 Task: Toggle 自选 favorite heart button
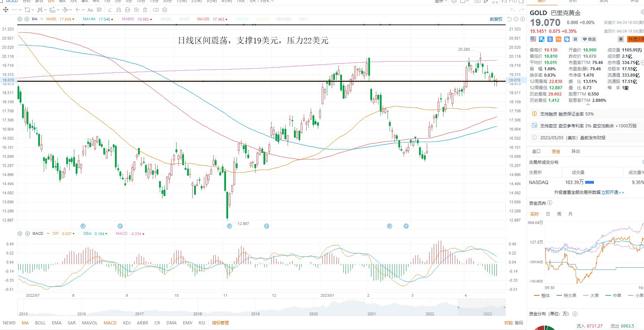click(589, 39)
